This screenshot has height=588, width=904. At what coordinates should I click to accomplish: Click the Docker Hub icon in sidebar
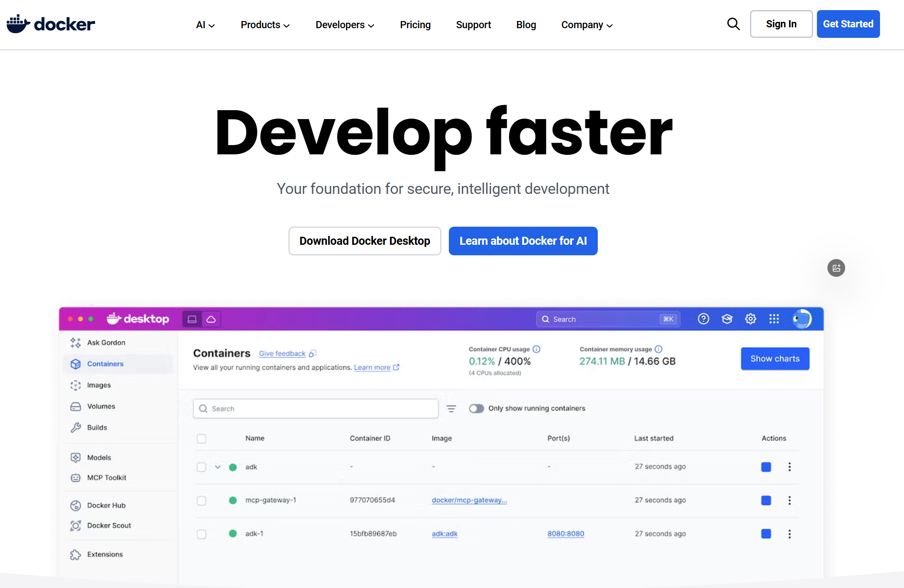pyautogui.click(x=76, y=506)
